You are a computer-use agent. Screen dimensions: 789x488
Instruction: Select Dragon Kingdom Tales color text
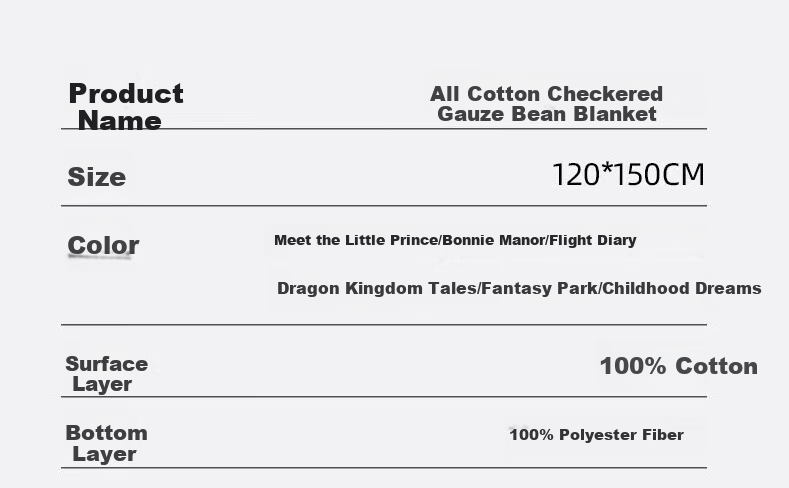coord(376,288)
